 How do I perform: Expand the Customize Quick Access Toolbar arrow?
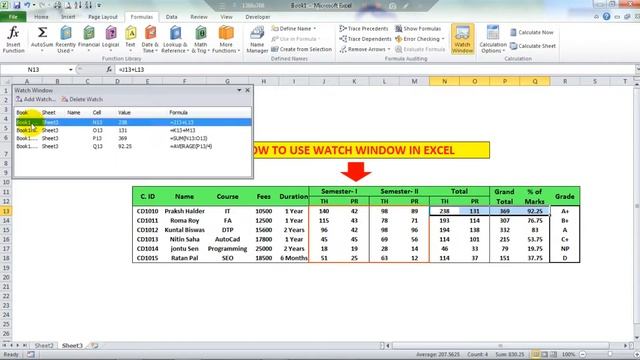[x=99, y=5]
